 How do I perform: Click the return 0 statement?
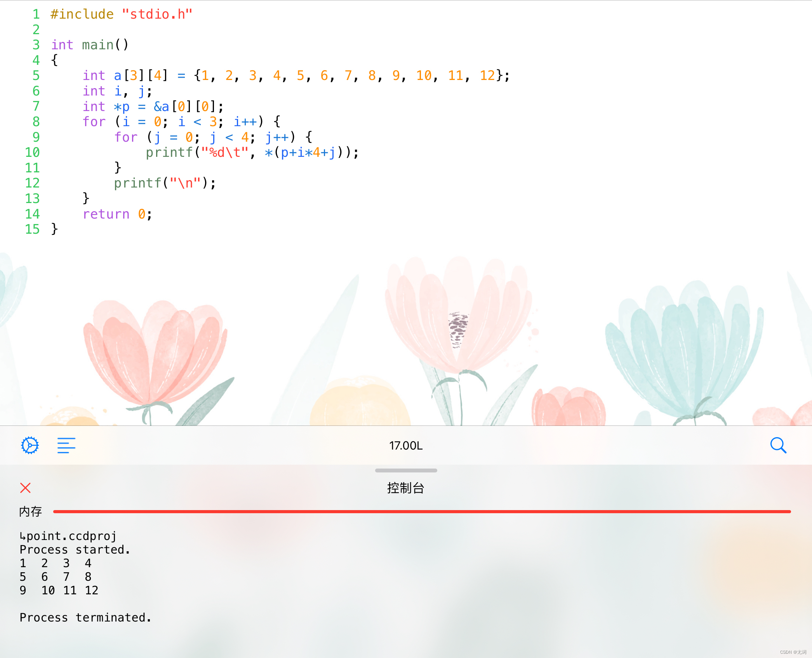[117, 214]
